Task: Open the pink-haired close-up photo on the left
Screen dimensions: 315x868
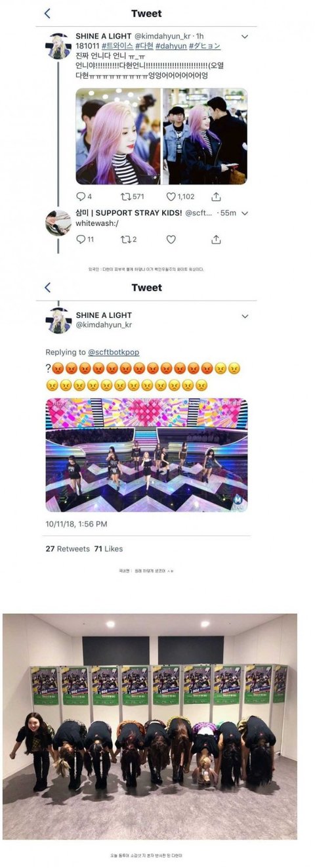Action: 118,137
